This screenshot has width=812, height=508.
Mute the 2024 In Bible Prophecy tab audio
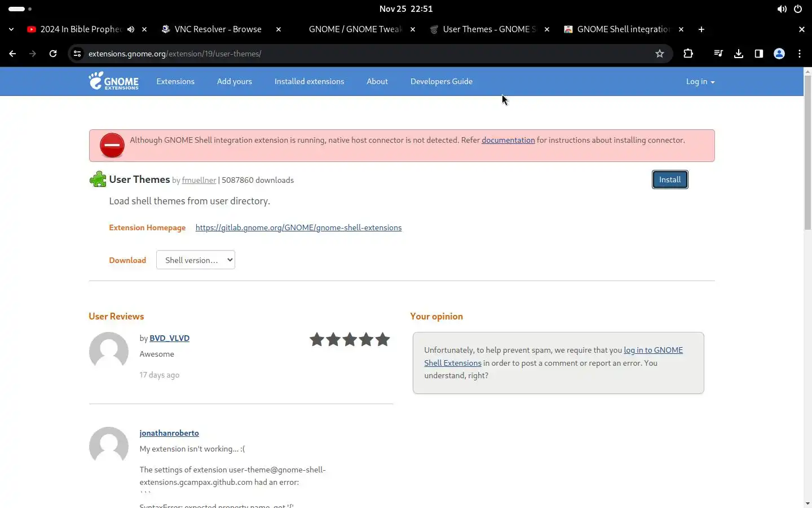[x=131, y=29]
